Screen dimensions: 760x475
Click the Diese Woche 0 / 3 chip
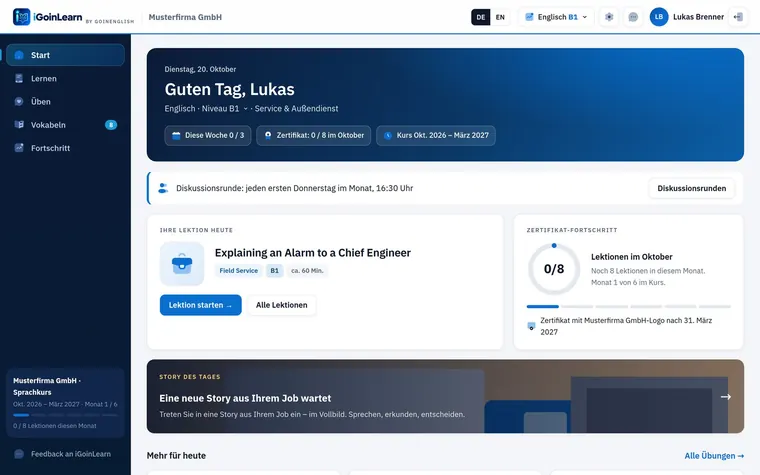pyautogui.click(x=208, y=136)
